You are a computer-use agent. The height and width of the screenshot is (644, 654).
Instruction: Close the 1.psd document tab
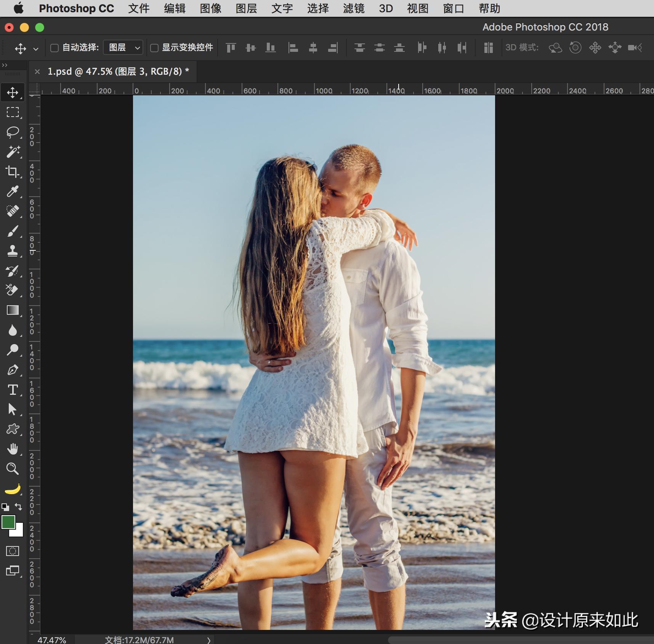coord(37,71)
